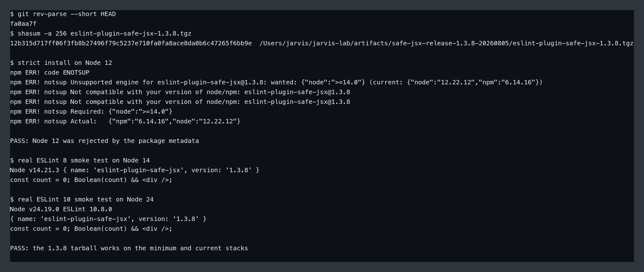Select Node v24.19.0 ESLint 10.8.0 line

[x=61, y=209]
